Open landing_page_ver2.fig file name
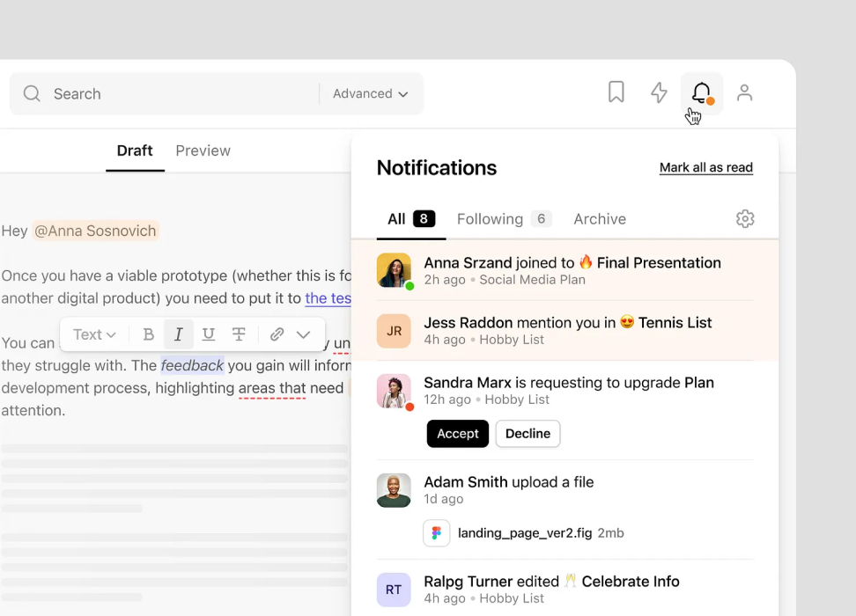The width and height of the screenshot is (856, 616). coord(525,533)
